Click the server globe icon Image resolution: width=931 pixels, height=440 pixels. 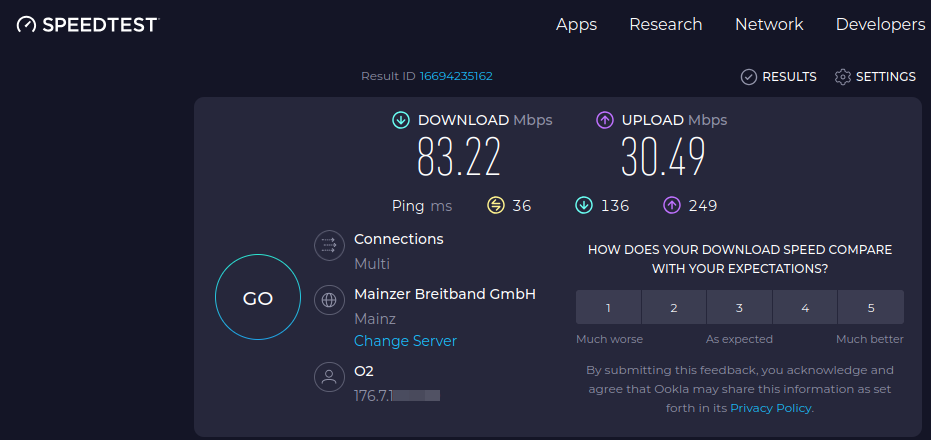pos(328,299)
